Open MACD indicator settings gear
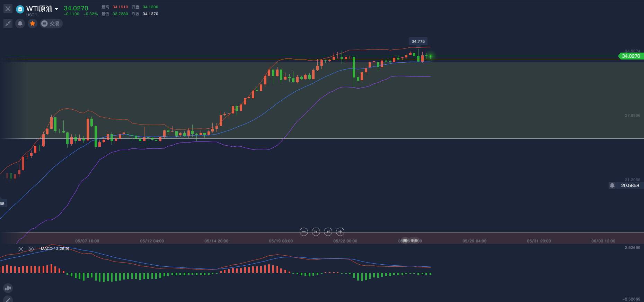The width and height of the screenshot is (644, 302). pyautogui.click(x=31, y=249)
